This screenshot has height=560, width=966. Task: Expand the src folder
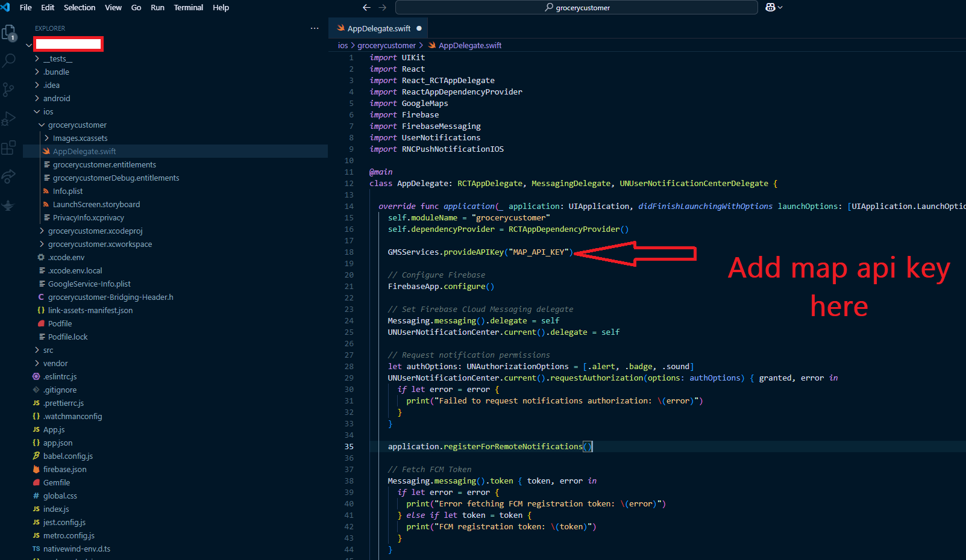point(37,350)
